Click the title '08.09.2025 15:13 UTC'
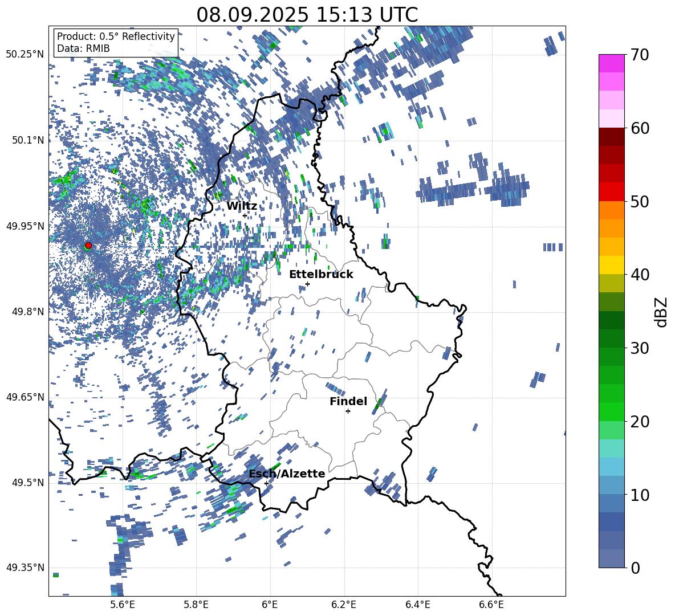 click(x=307, y=15)
